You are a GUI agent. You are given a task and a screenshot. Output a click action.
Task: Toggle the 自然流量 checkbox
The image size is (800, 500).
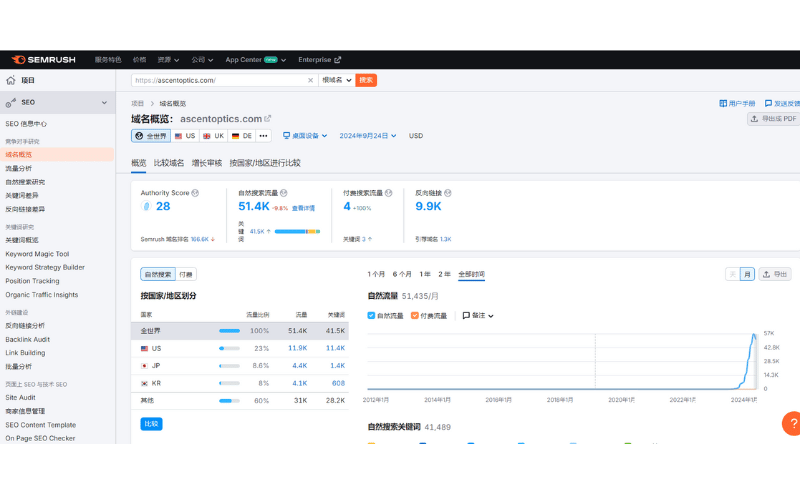pos(371,316)
